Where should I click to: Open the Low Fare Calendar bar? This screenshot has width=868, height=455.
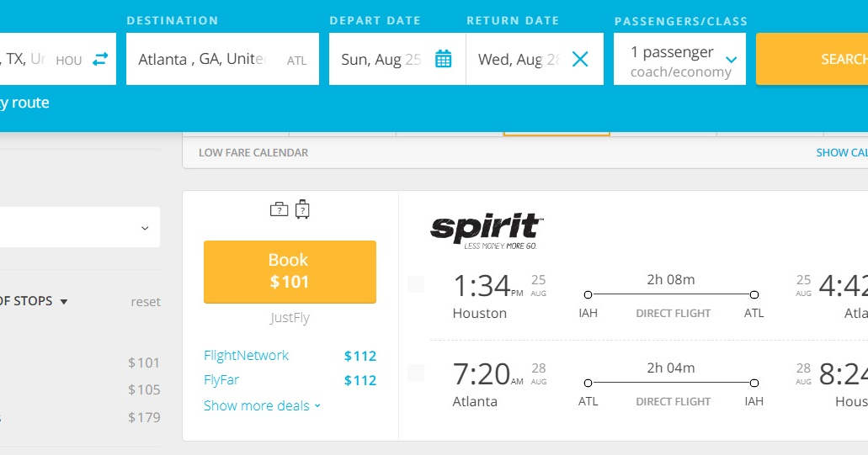click(x=525, y=152)
